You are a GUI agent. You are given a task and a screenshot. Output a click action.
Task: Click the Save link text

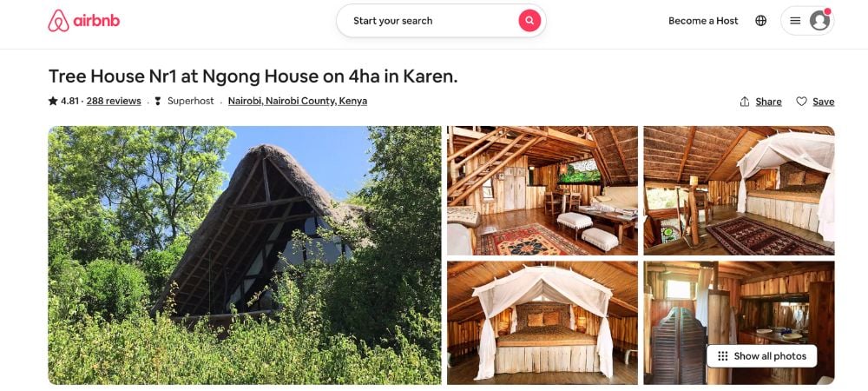[823, 102]
